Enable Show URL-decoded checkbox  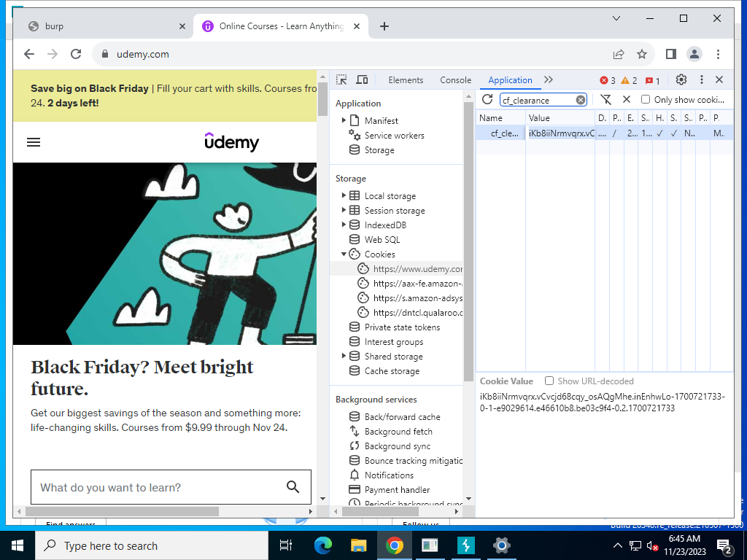tap(549, 381)
